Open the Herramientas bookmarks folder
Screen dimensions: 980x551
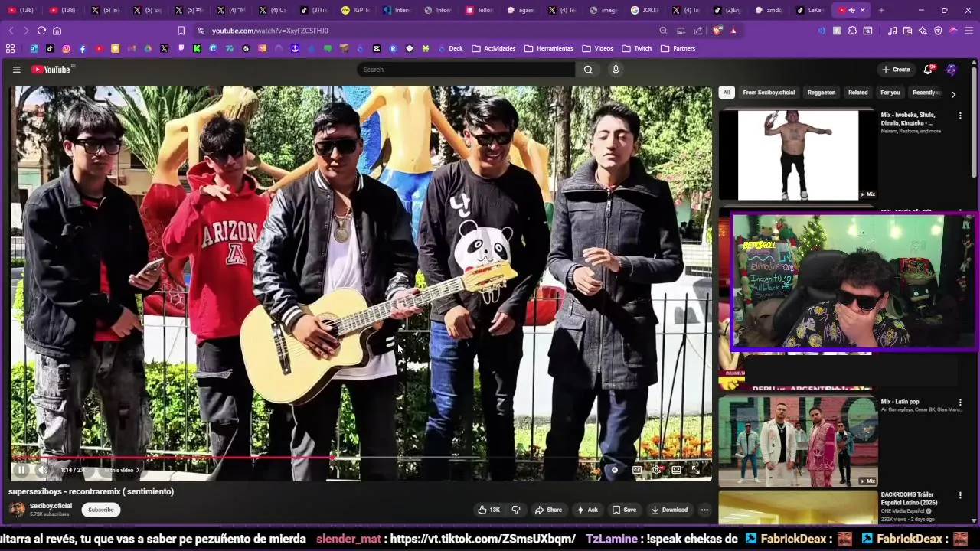(549, 48)
